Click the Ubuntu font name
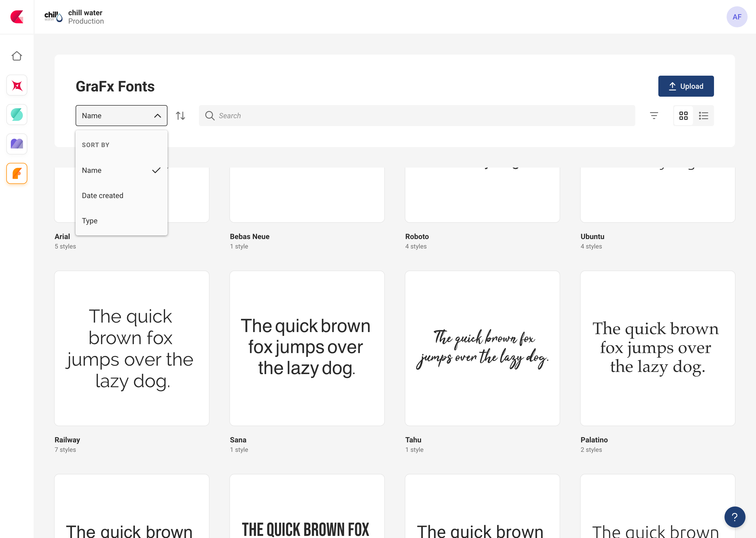Viewport: 756px width, 538px height. point(592,236)
